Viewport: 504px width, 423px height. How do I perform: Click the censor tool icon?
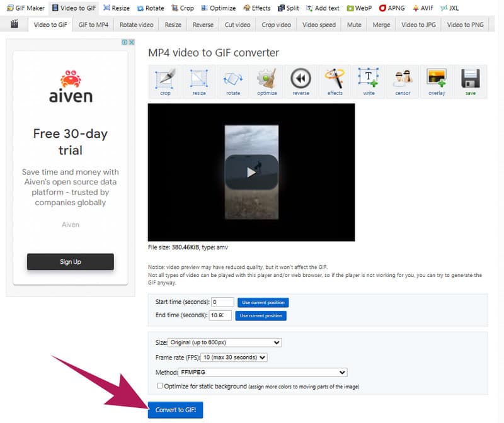(x=403, y=81)
